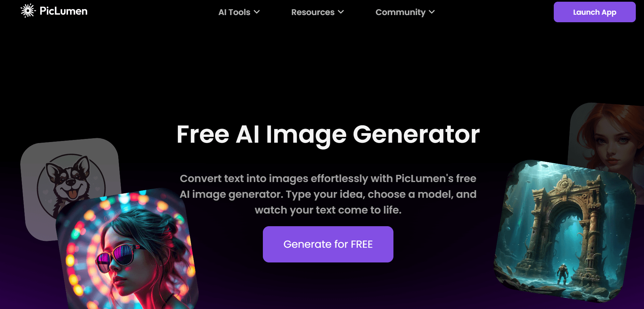Click the description paragraph about PicLumen
The width and height of the screenshot is (644, 309).
tap(328, 194)
